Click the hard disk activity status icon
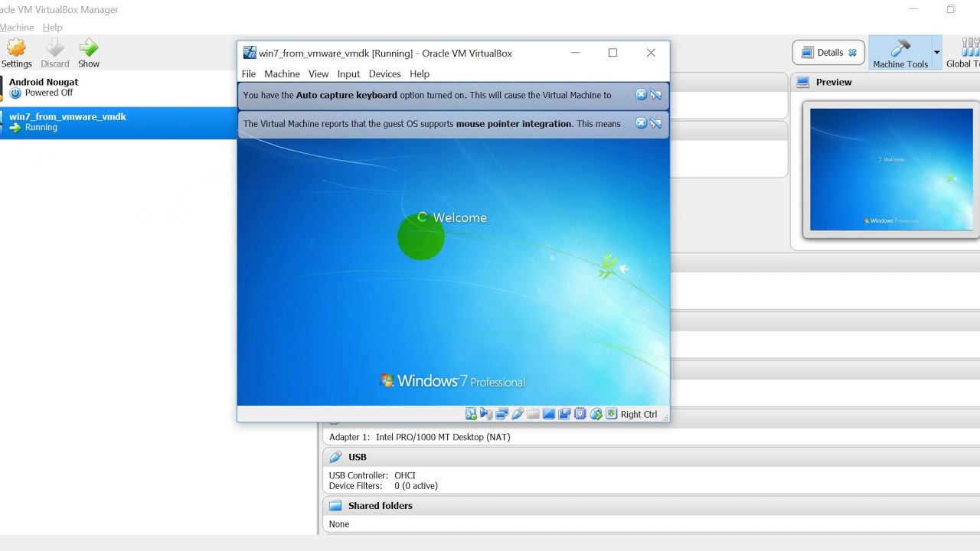The height and width of the screenshot is (551, 980). 471,414
